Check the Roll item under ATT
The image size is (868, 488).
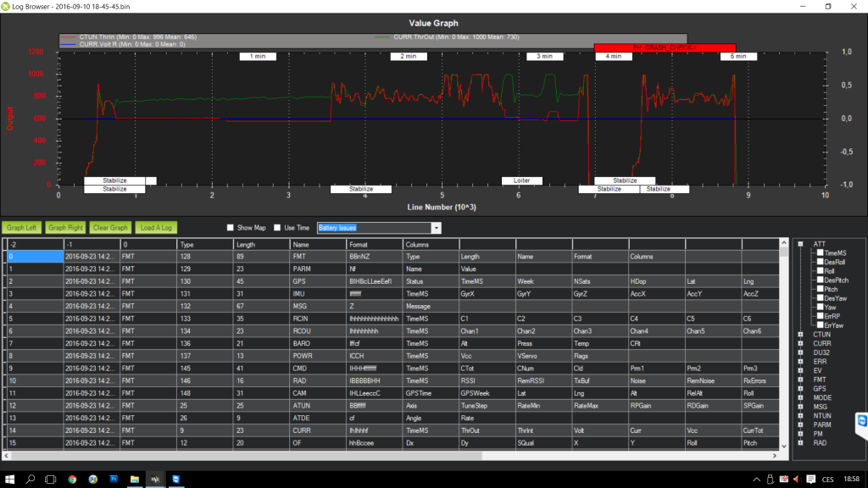(820, 271)
